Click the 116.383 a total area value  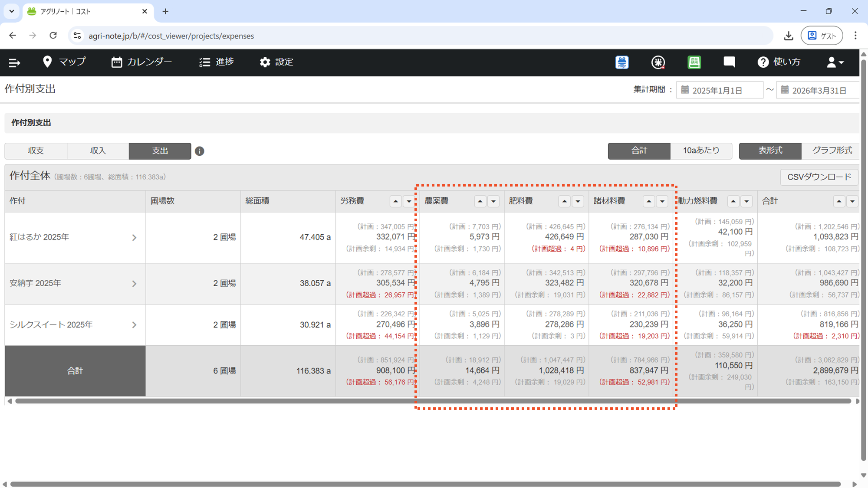(x=313, y=371)
